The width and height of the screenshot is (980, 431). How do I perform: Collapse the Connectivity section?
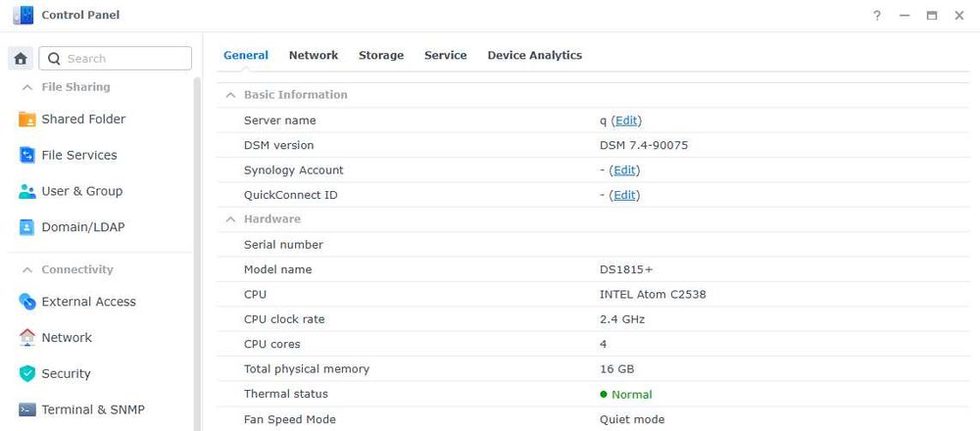pos(26,269)
